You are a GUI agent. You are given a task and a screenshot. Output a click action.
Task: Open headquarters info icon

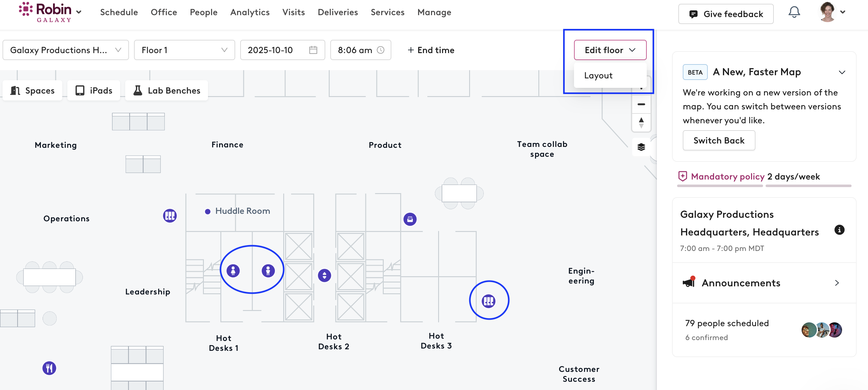(x=839, y=230)
